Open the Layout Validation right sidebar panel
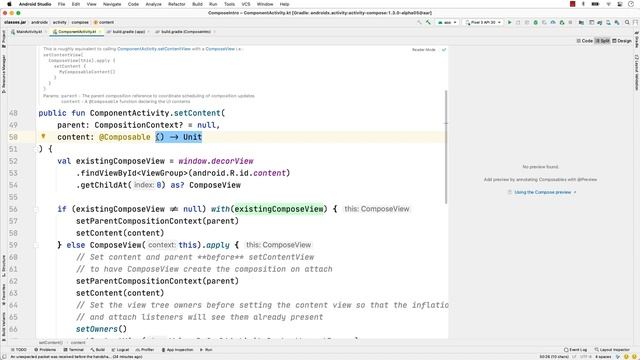 point(636,73)
